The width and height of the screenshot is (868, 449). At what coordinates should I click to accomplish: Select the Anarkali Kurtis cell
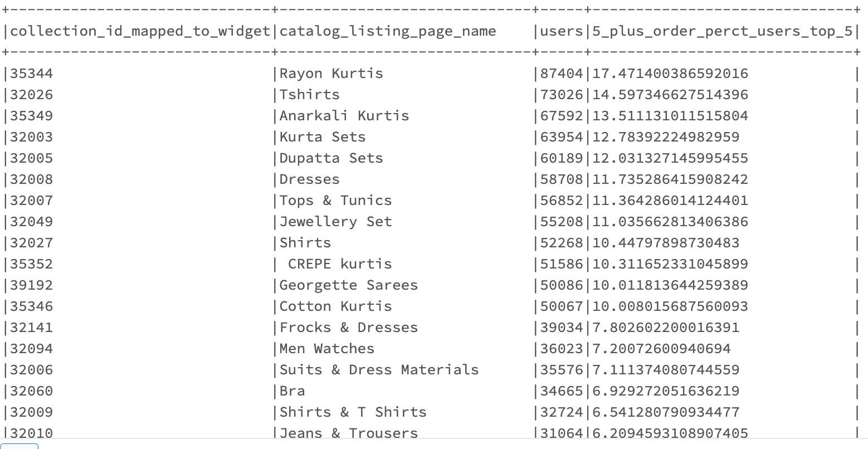(x=344, y=116)
